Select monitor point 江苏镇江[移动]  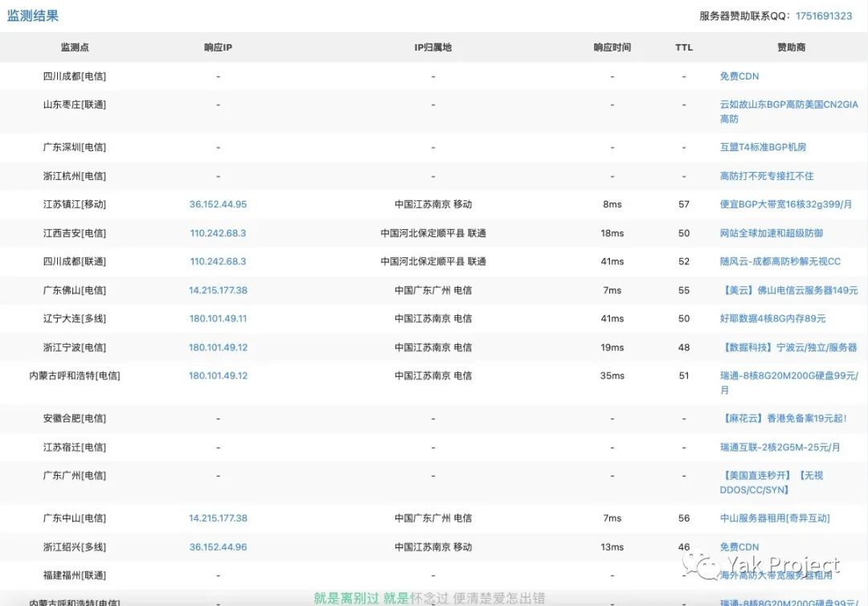click(75, 204)
